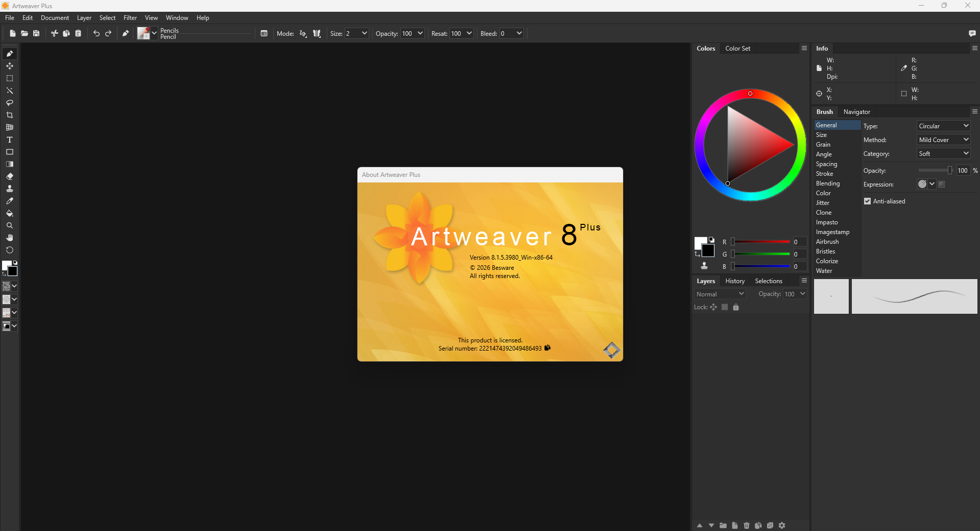Screen dimensions: 980x531
Task: Choose the Shape tool
Action: click(x=10, y=152)
